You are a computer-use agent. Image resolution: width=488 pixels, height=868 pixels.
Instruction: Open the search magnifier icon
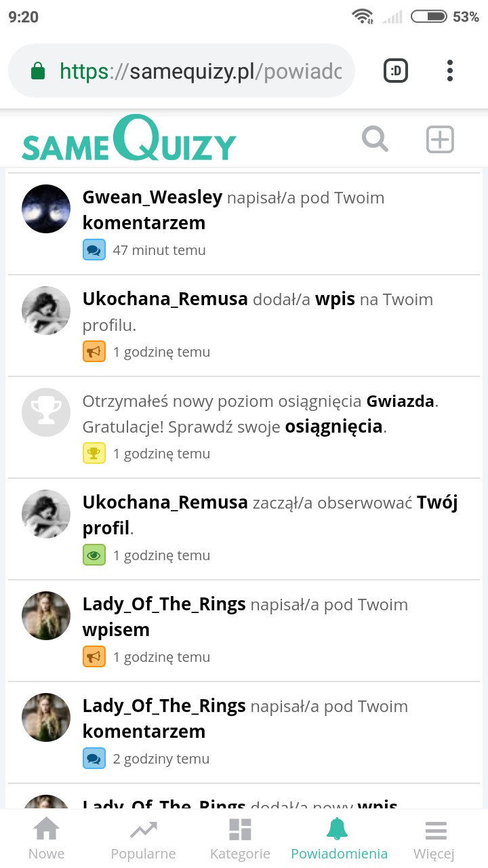point(375,140)
